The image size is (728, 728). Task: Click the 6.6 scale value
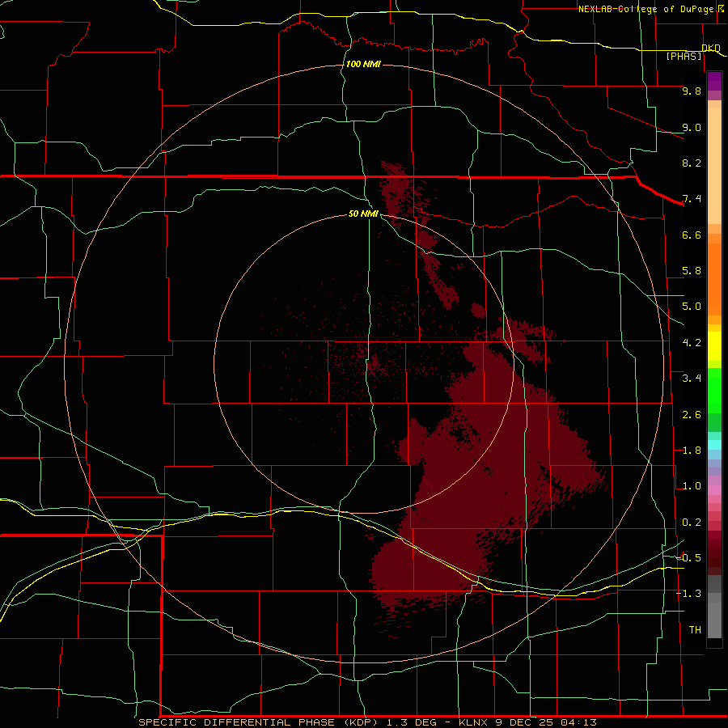click(x=692, y=235)
